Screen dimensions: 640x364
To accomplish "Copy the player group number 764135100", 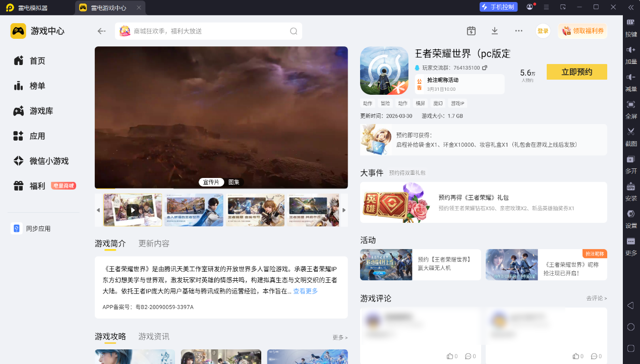I will 485,68.
